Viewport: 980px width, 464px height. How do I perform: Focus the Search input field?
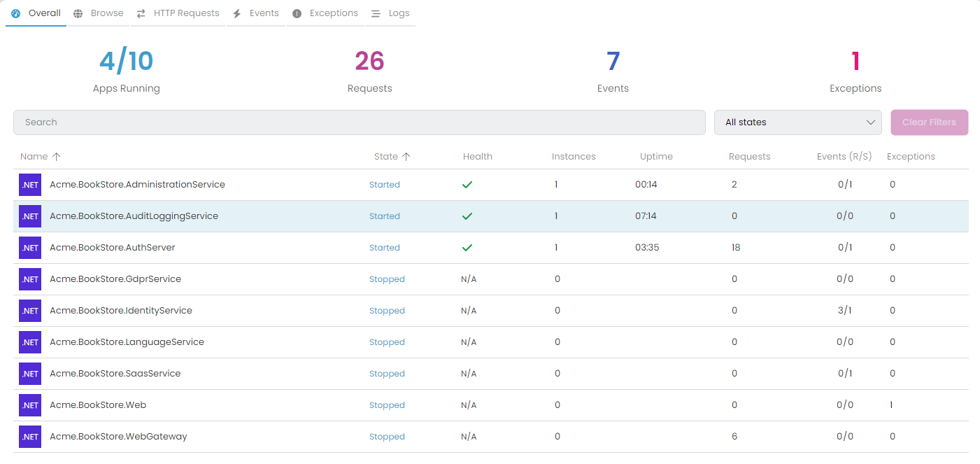[360, 122]
